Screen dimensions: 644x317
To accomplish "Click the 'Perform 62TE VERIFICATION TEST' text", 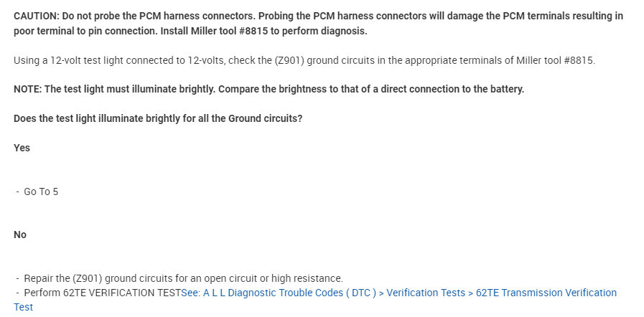I will pyautogui.click(x=102, y=293).
